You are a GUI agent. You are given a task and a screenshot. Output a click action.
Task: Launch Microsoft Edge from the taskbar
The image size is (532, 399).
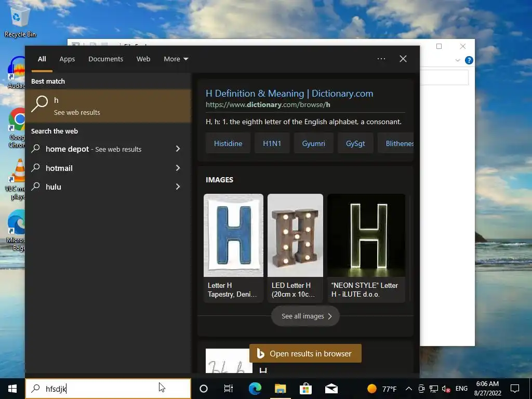(x=255, y=389)
